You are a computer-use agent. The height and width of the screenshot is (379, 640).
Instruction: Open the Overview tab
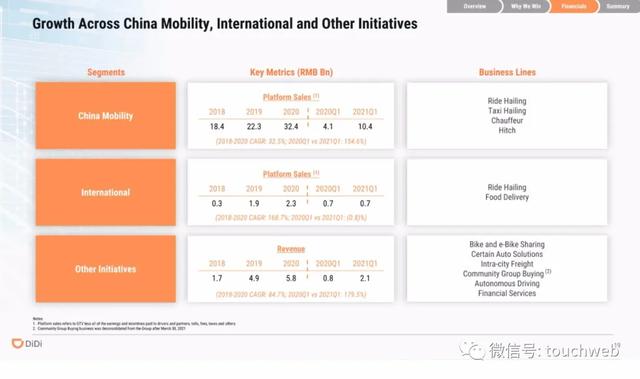tap(474, 6)
